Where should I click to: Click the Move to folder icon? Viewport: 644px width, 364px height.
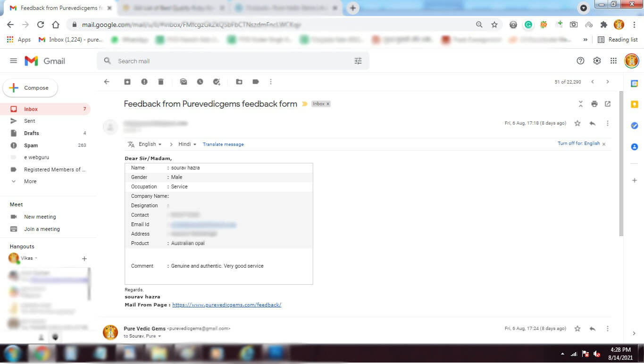[x=239, y=82]
